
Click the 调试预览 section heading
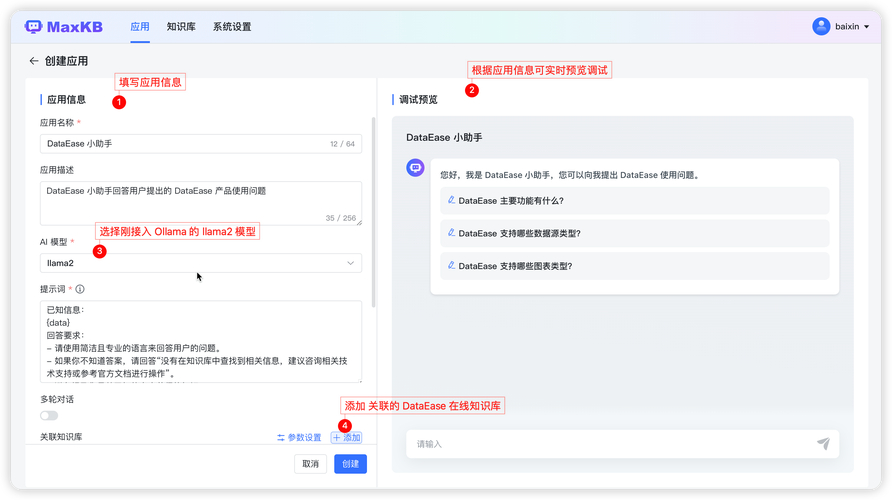[x=418, y=100]
